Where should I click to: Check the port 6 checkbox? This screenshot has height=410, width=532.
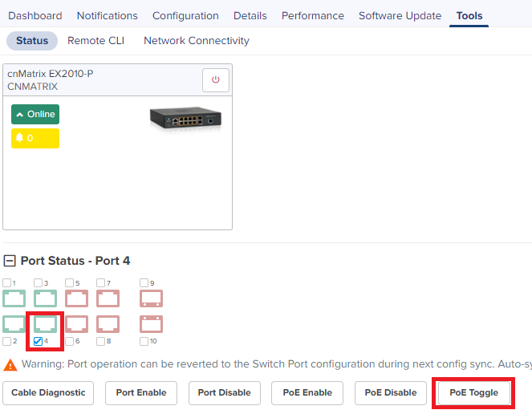click(x=69, y=341)
